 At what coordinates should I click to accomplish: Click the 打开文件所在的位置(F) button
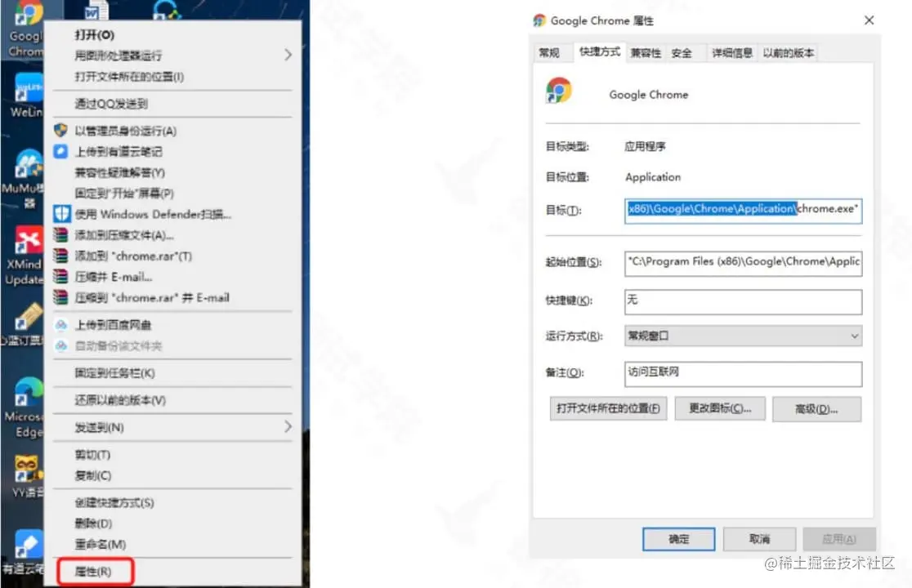tap(608, 408)
